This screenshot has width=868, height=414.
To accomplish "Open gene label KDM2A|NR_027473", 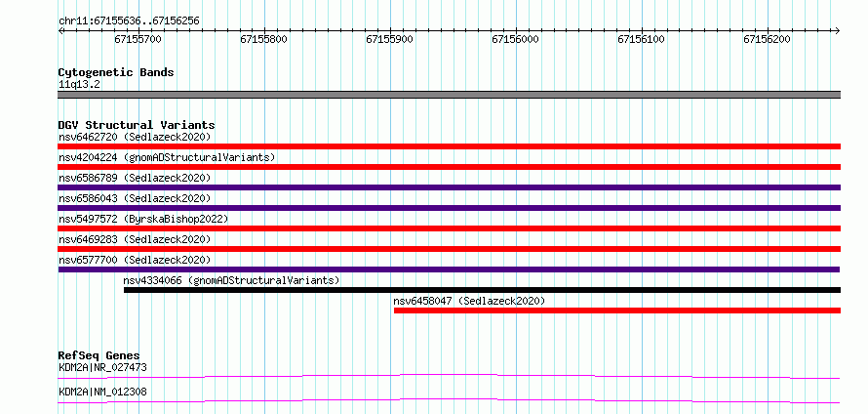I will (x=102, y=367).
